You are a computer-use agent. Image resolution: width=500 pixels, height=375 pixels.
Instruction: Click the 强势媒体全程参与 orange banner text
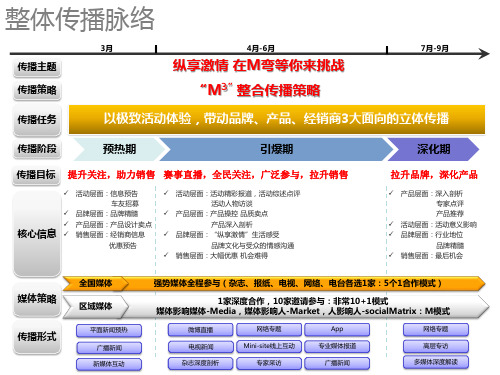[x=297, y=283]
